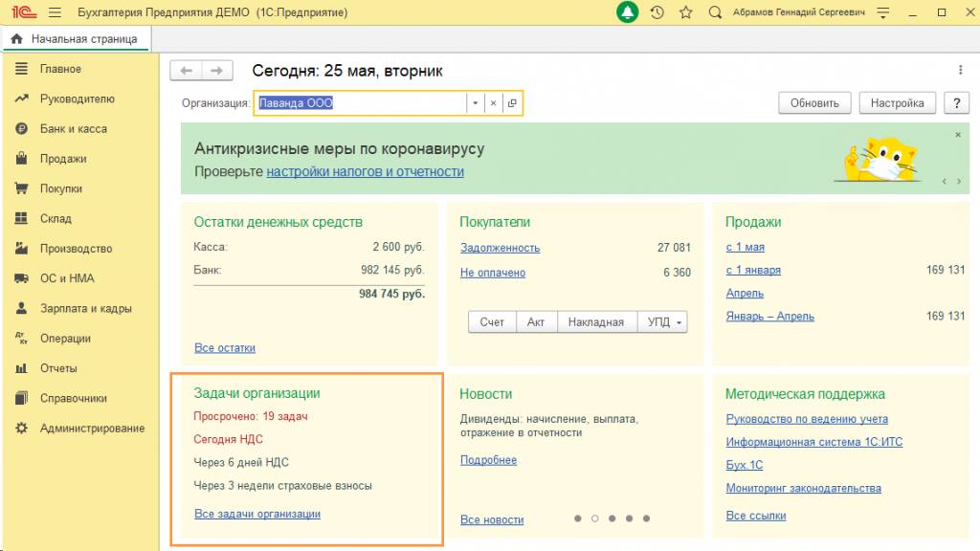Expand the Организация dropdown arrow
This screenshot has height=551, width=980.
475,103
